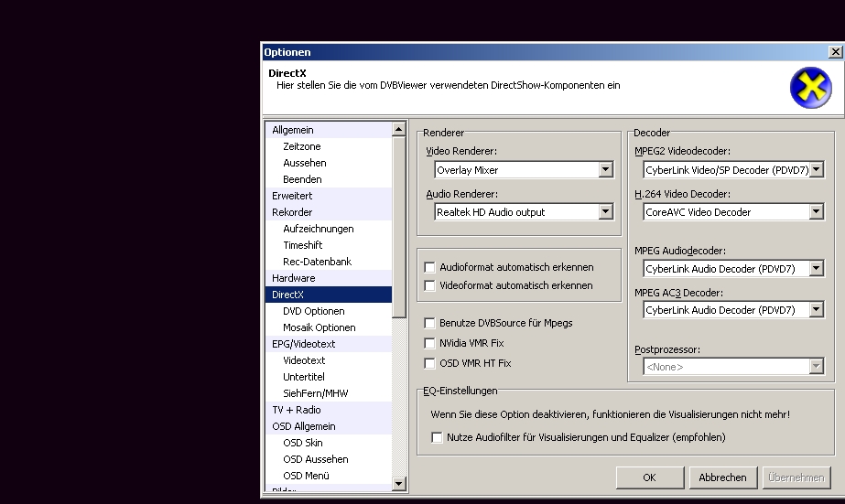The height and width of the screenshot is (504, 845).
Task: Close the Optionen dialog window
Action: point(835,52)
